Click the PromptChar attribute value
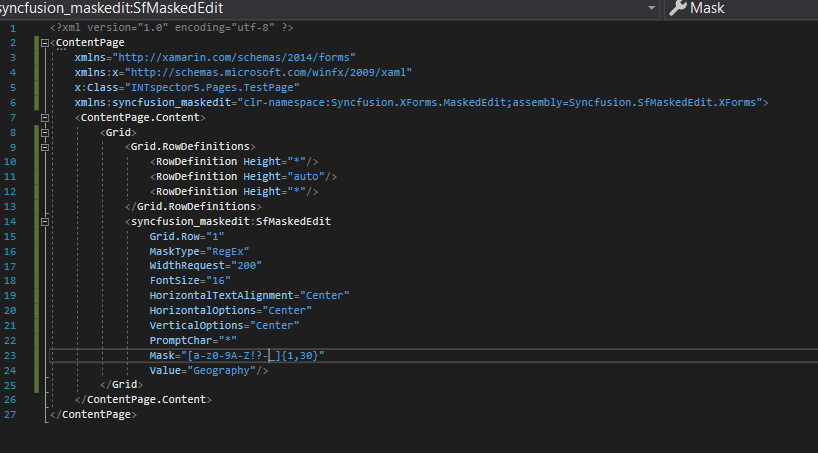 [x=228, y=341]
